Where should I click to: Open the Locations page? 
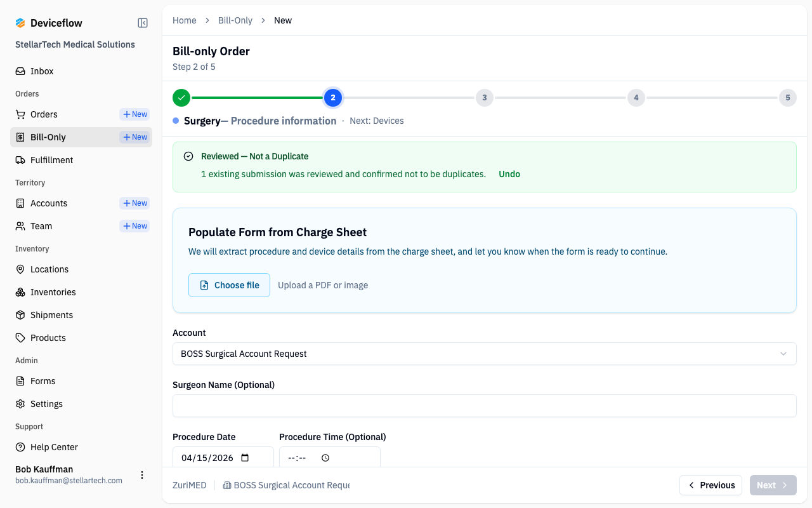[x=81, y=269]
